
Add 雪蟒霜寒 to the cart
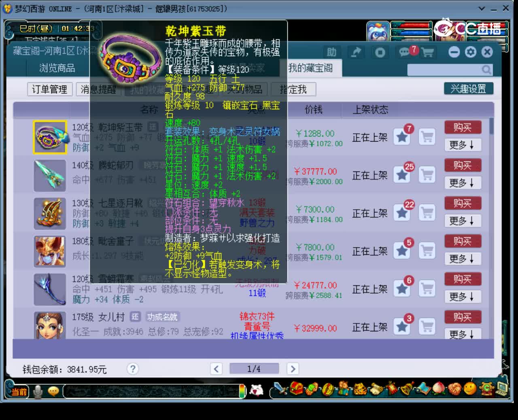427,289
